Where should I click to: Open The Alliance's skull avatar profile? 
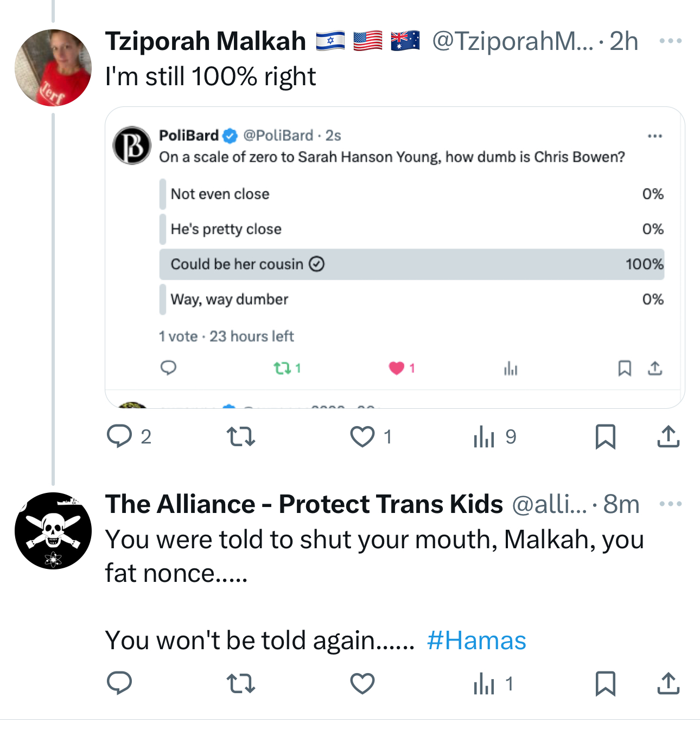coord(53,531)
